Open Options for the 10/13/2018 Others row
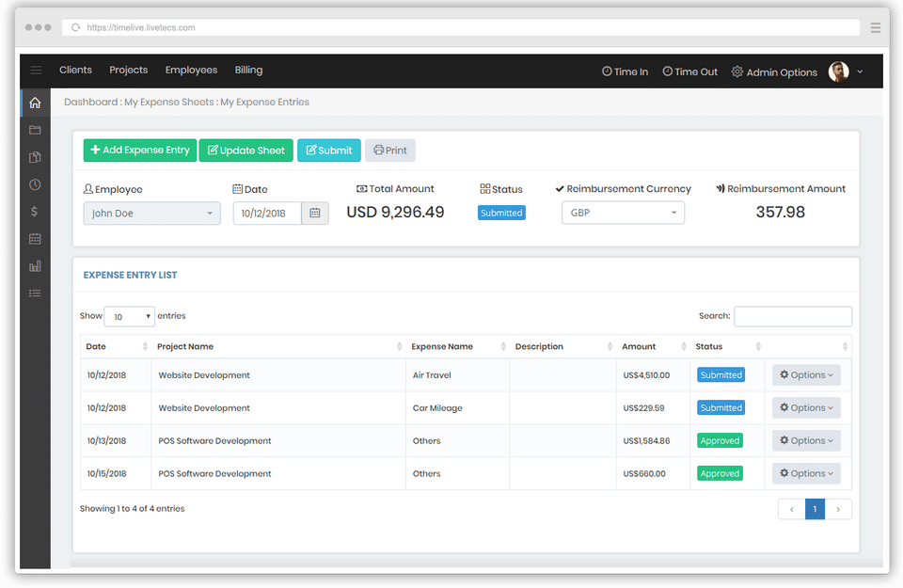 click(806, 440)
